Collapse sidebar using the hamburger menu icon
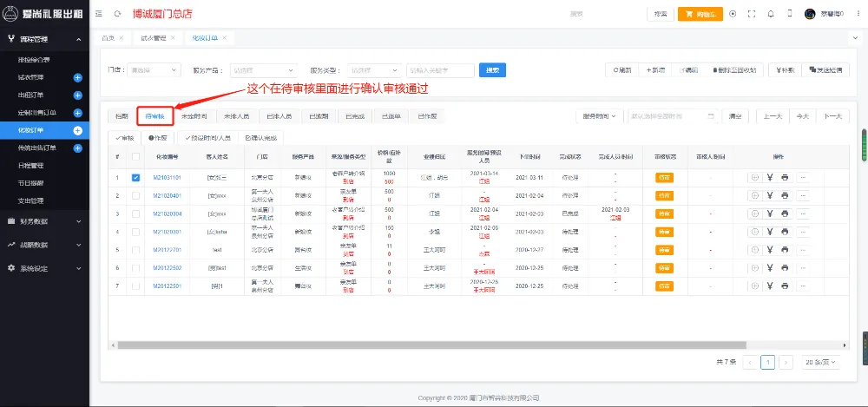 (97, 14)
